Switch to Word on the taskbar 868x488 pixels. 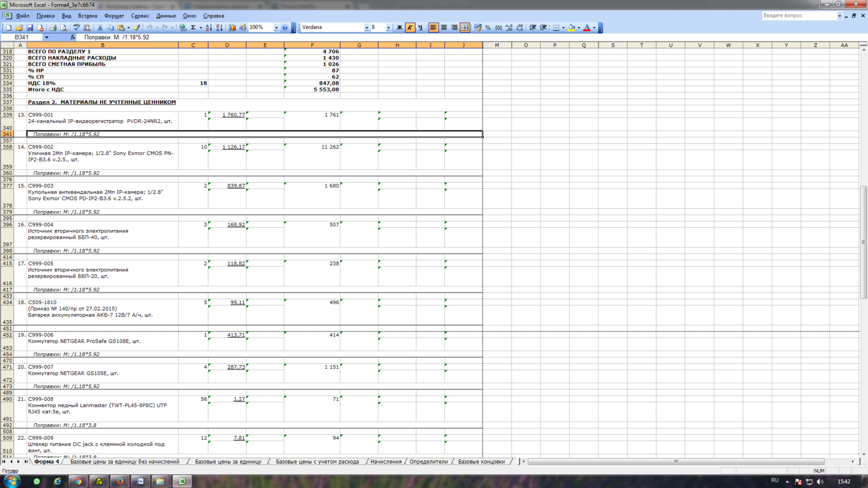(141, 481)
